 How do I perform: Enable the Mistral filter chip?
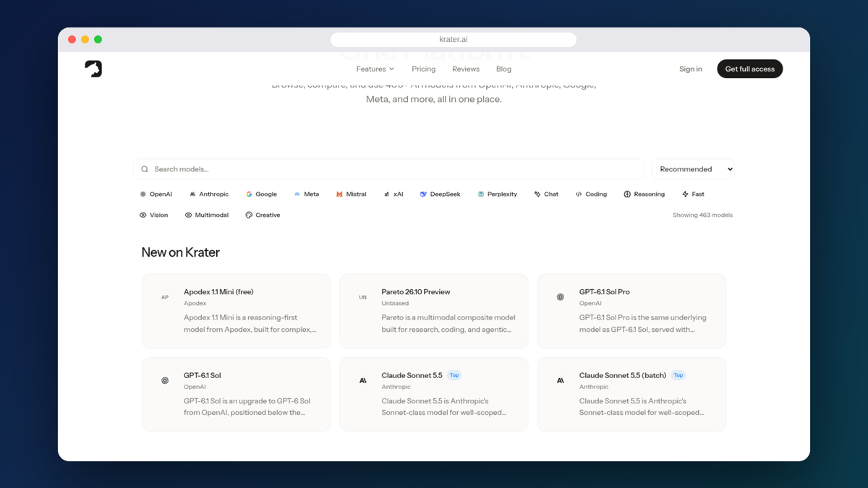coord(351,194)
